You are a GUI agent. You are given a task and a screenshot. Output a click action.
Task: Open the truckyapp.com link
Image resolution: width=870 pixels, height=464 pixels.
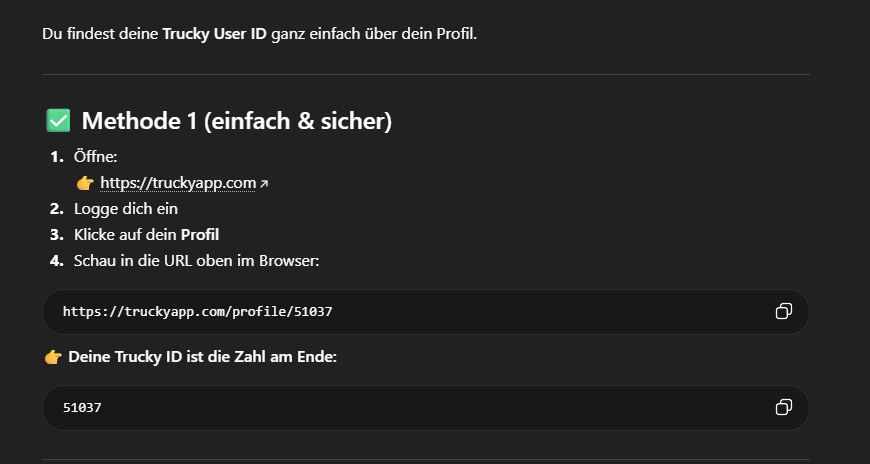[178, 183]
